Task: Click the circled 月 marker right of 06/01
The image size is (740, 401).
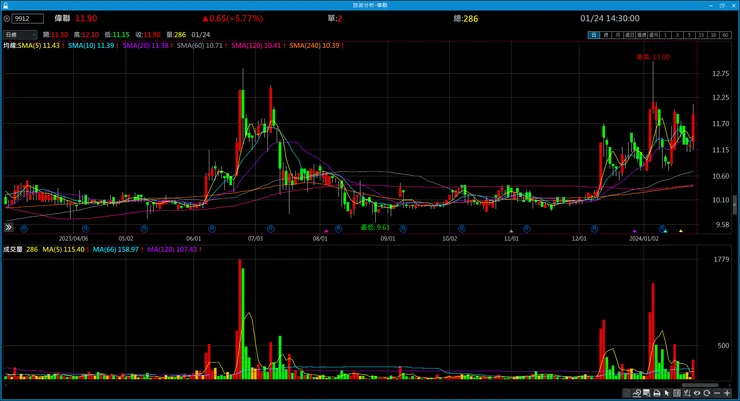Action: 212,229
